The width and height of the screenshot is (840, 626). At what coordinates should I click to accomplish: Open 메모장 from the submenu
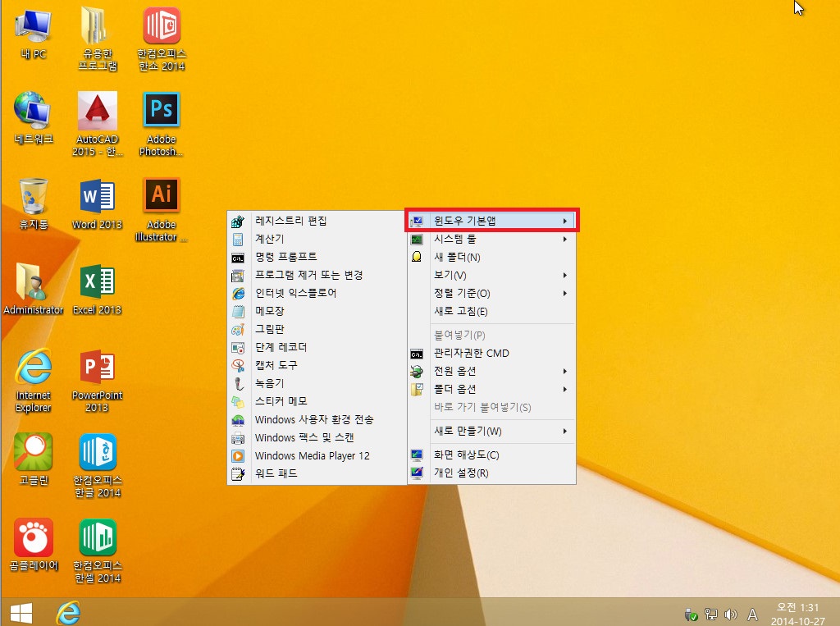(317, 312)
